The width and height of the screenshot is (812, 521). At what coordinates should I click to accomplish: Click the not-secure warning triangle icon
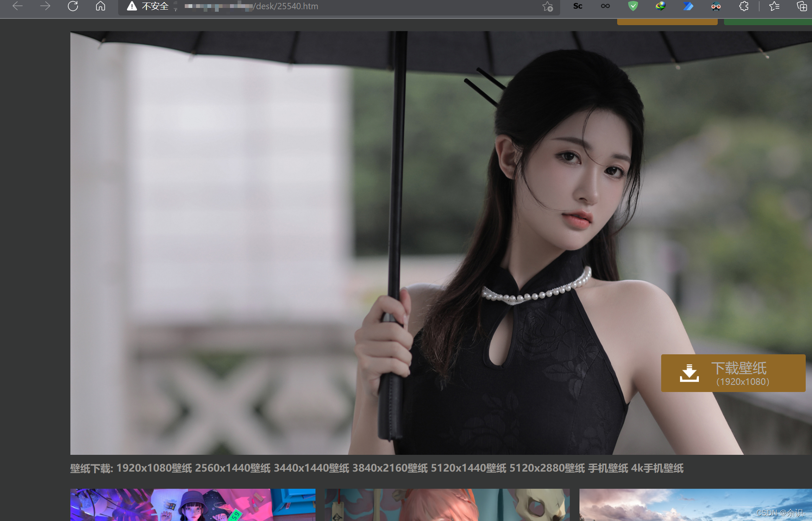tap(132, 6)
